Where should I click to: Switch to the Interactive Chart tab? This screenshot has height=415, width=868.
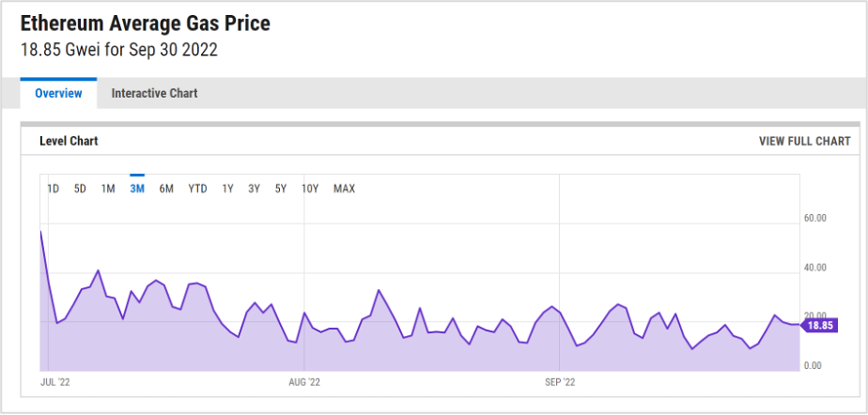(x=154, y=94)
